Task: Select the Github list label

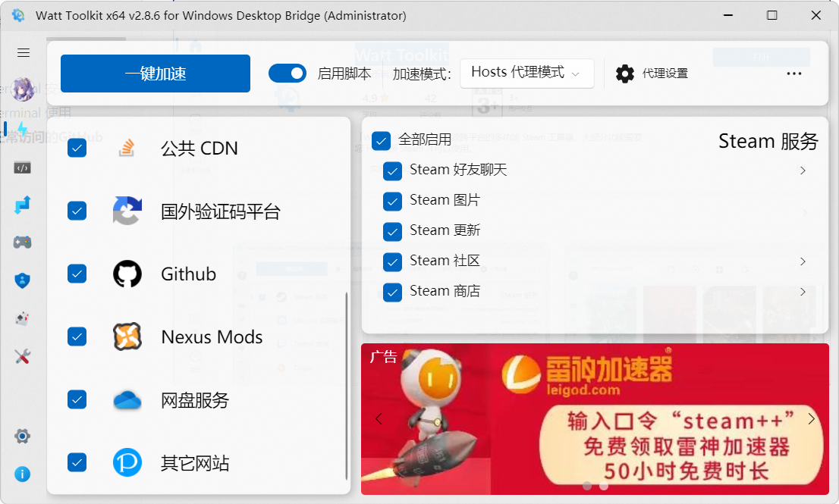Action: [188, 274]
